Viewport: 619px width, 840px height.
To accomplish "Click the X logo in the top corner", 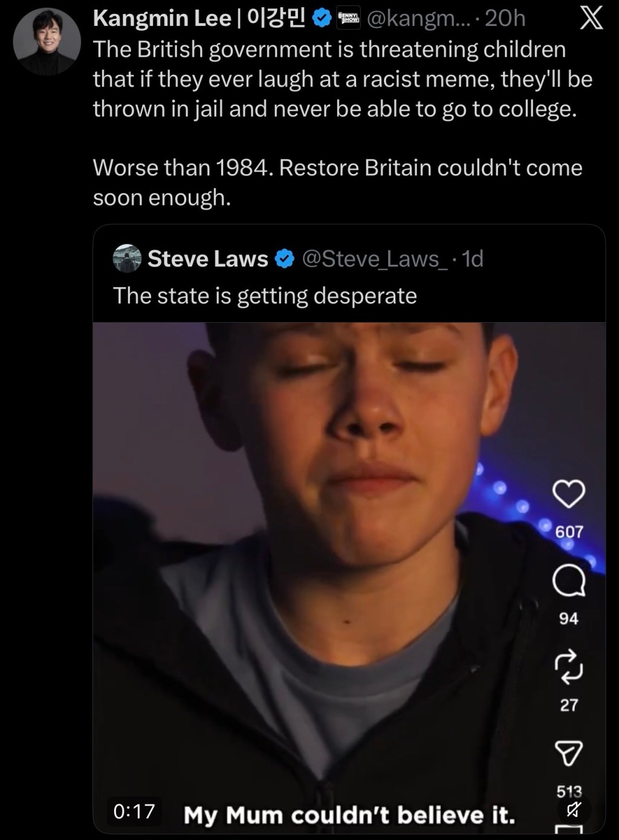I will 591,19.
